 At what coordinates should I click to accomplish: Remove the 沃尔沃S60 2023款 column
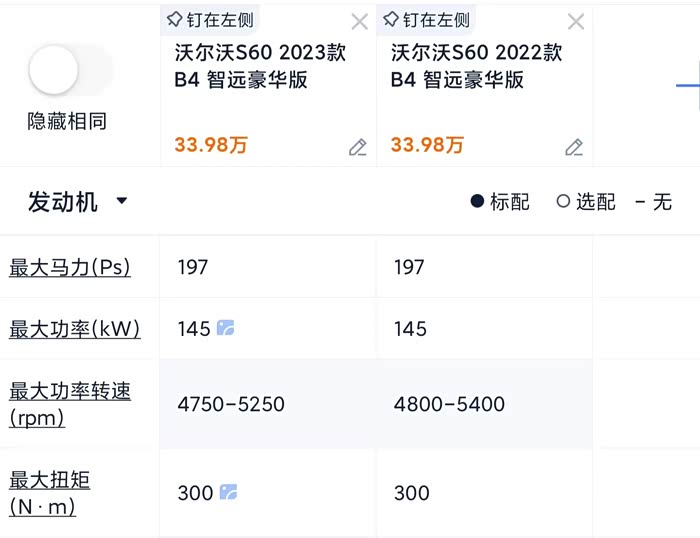pyautogui.click(x=360, y=22)
